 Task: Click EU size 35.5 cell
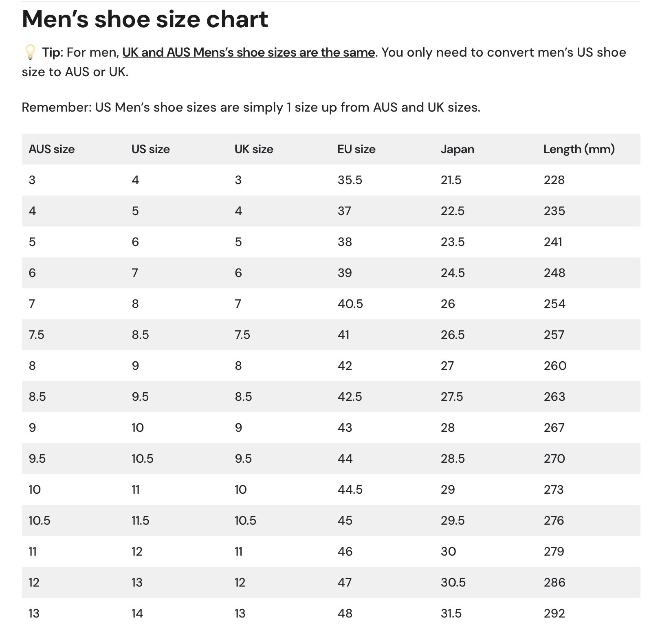(x=350, y=180)
